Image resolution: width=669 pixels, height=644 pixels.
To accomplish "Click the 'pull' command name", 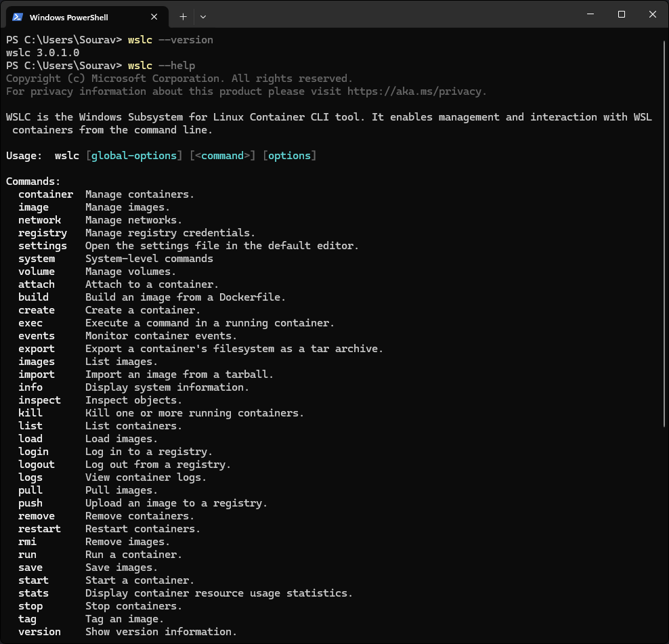I will coord(30,490).
